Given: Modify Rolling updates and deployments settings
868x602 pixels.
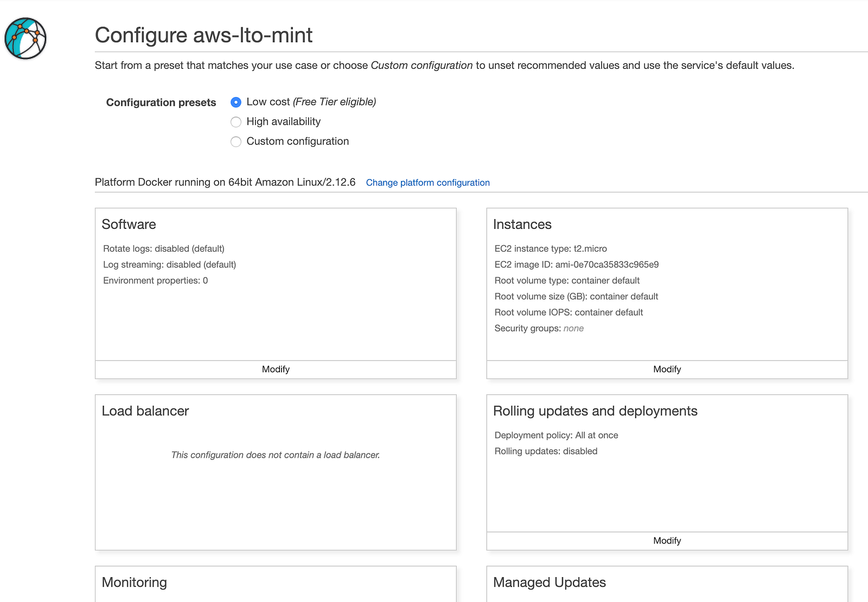Looking at the screenshot, I should point(667,541).
